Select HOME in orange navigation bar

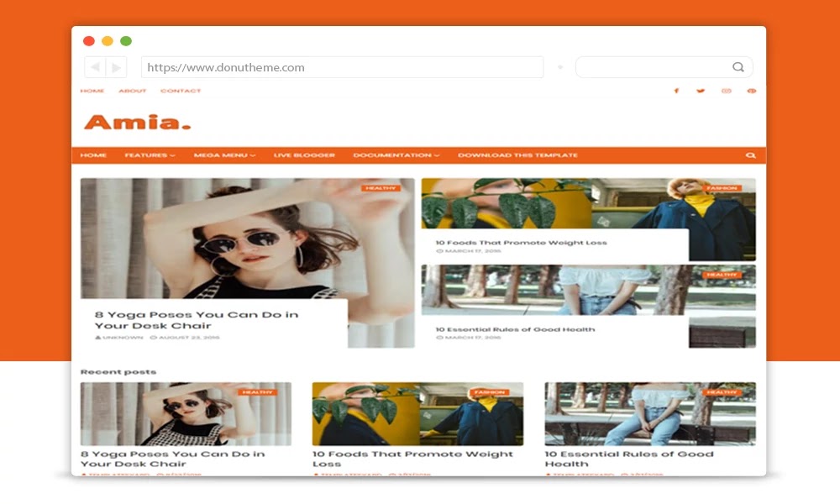coord(93,155)
